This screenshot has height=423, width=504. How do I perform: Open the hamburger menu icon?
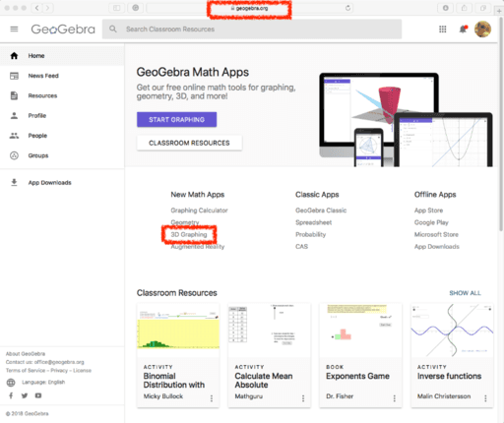point(14,30)
